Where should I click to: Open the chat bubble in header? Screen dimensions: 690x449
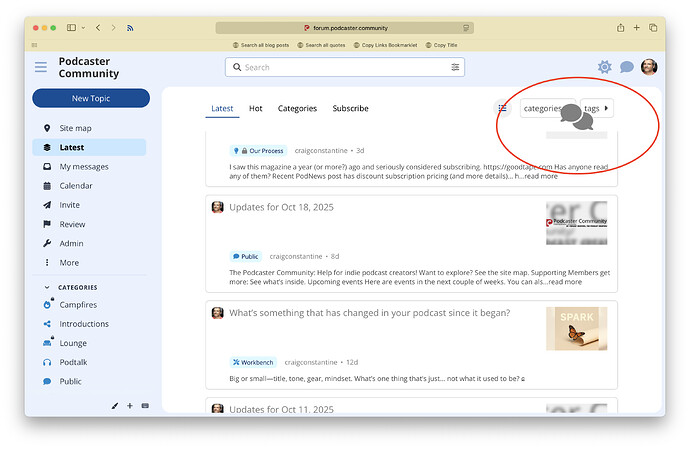coord(627,67)
